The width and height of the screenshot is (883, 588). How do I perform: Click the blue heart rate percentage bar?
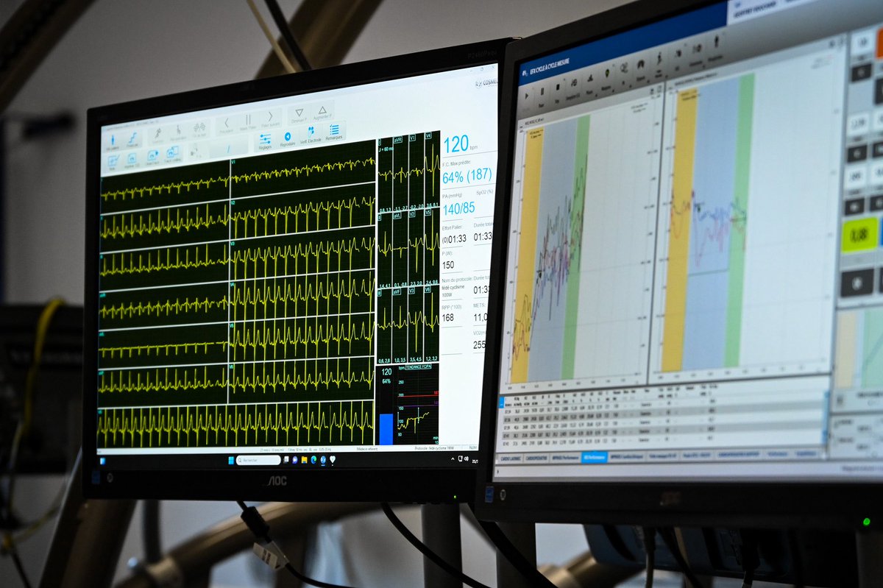pyautogui.click(x=386, y=429)
